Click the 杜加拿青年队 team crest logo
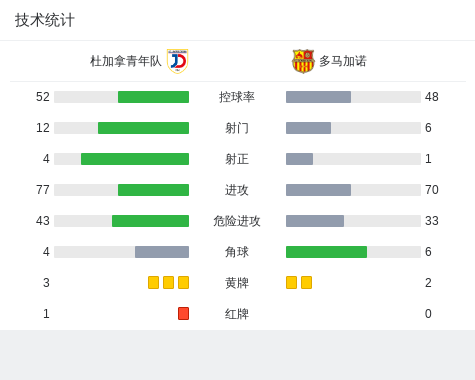Screen dimensions: 475x380 (x=177, y=61)
